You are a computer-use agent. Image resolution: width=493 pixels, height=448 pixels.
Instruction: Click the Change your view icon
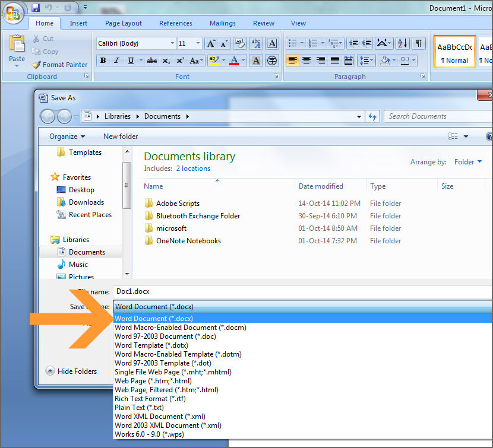453,136
